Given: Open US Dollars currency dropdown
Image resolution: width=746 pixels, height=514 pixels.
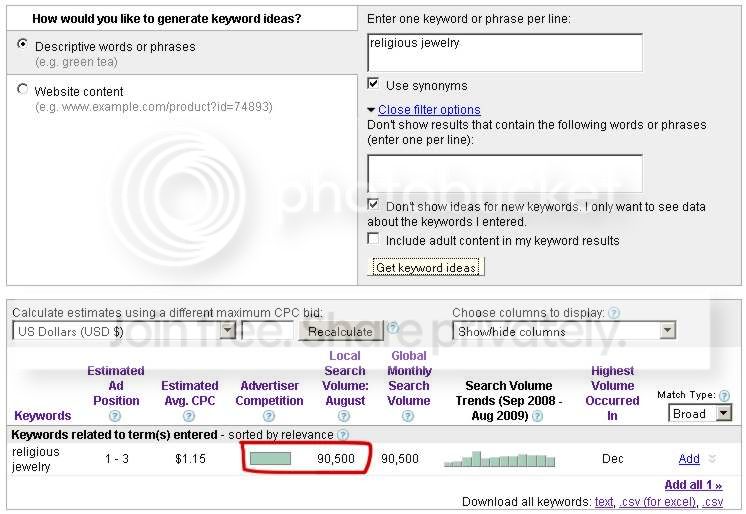Looking at the screenshot, I should 124,331.
